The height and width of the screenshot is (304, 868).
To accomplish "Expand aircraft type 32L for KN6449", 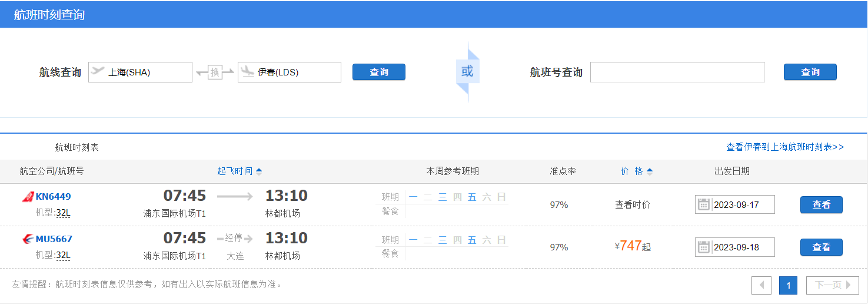I will tap(63, 213).
